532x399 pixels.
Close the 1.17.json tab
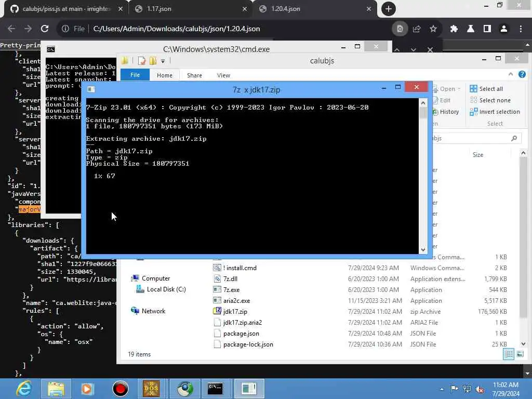pos(245,9)
